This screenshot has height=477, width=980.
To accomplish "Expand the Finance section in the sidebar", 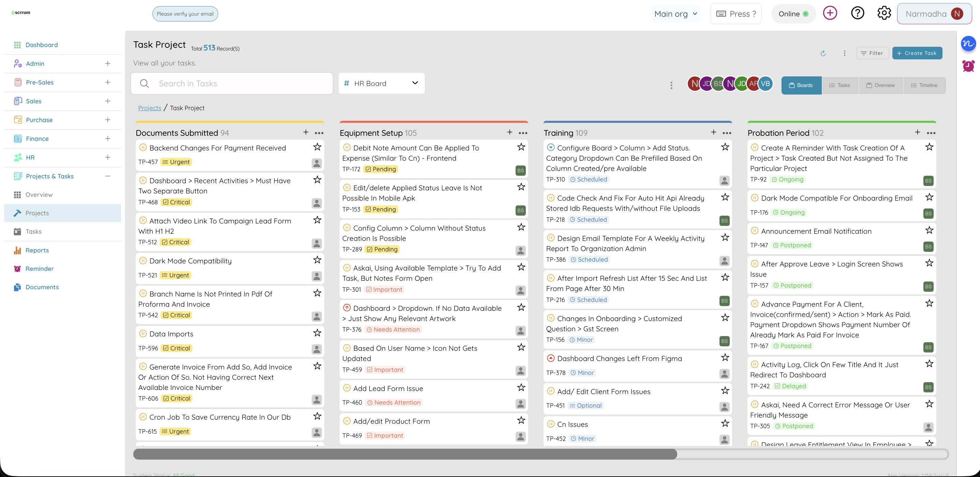I will (108, 139).
